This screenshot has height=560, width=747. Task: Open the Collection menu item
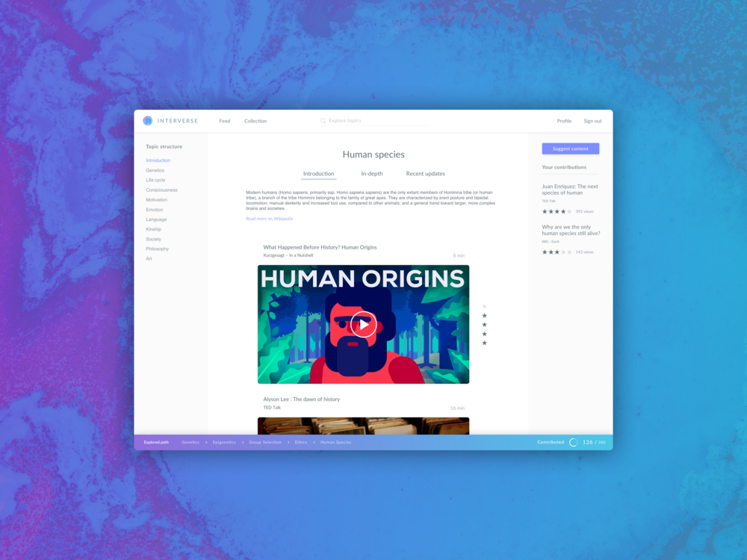[255, 121]
